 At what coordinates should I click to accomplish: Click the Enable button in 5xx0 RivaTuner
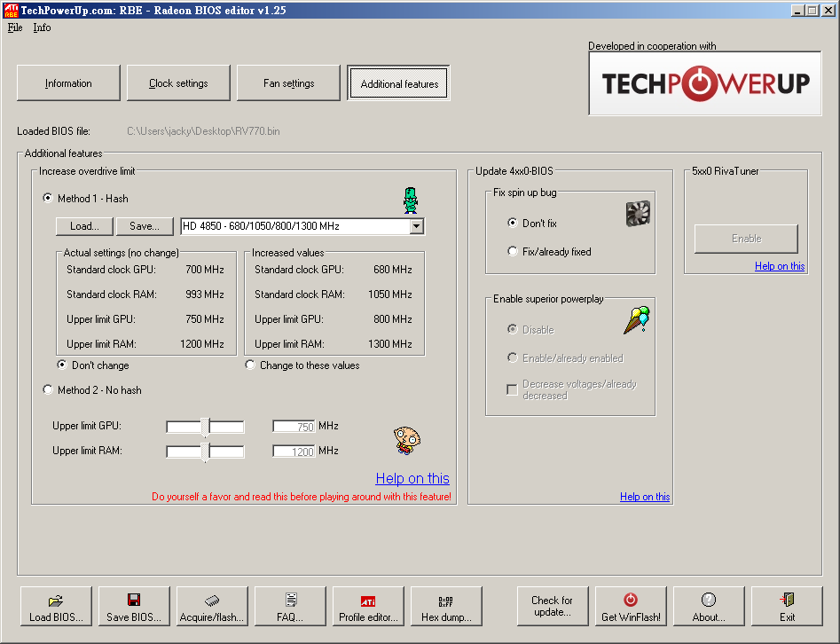point(746,239)
